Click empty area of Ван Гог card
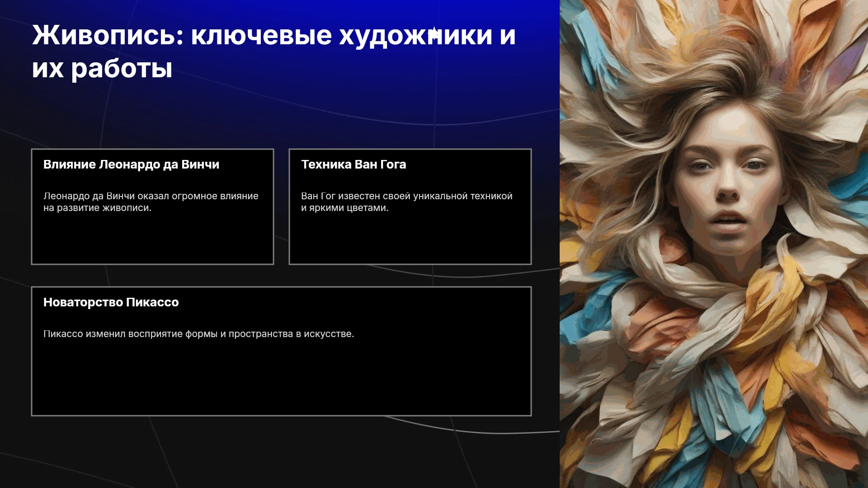 tap(410, 239)
